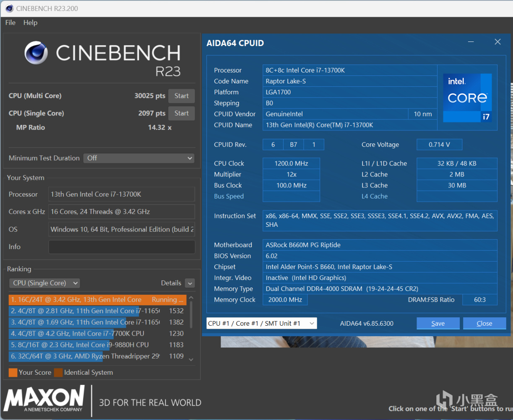The height and width of the screenshot is (420, 513).
Task: Open the Help menu
Action: click(30, 23)
